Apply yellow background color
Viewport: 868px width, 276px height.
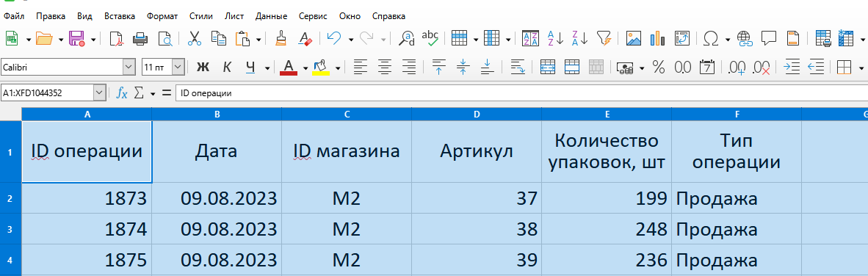pyautogui.click(x=321, y=68)
